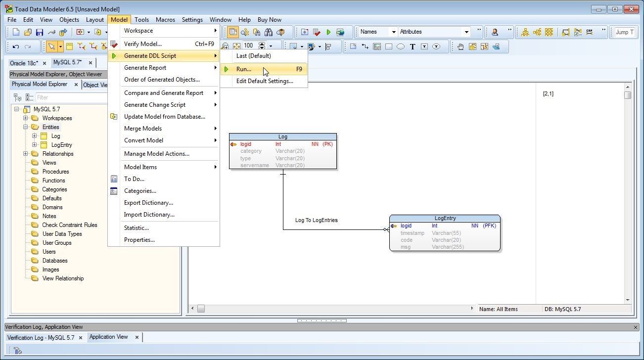Viewport: 644px width, 360px height.
Task: Select the Physical Model Explorer tab
Action: pyautogui.click(x=40, y=84)
